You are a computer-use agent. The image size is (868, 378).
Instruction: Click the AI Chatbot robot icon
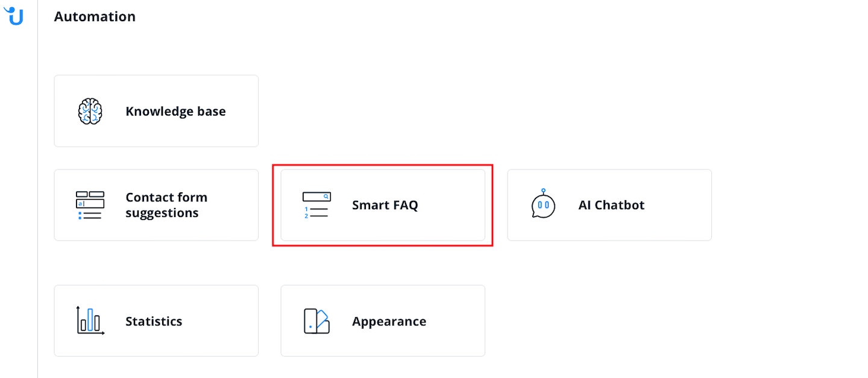(x=543, y=204)
